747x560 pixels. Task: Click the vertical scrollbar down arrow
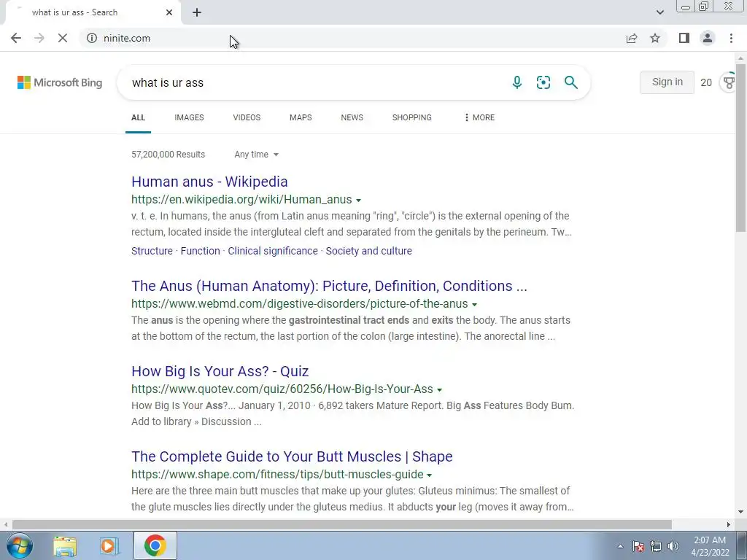point(741,512)
